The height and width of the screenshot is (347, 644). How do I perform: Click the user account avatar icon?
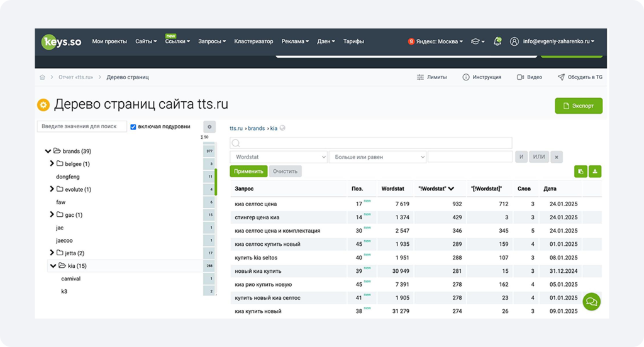(x=514, y=41)
